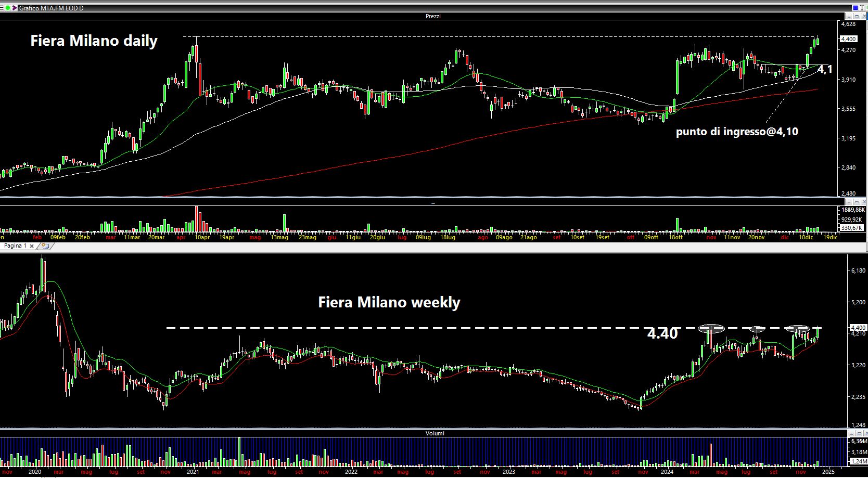The image size is (868, 478).
Task: Click the 18lug date on the daily time axis
Action: (x=448, y=237)
